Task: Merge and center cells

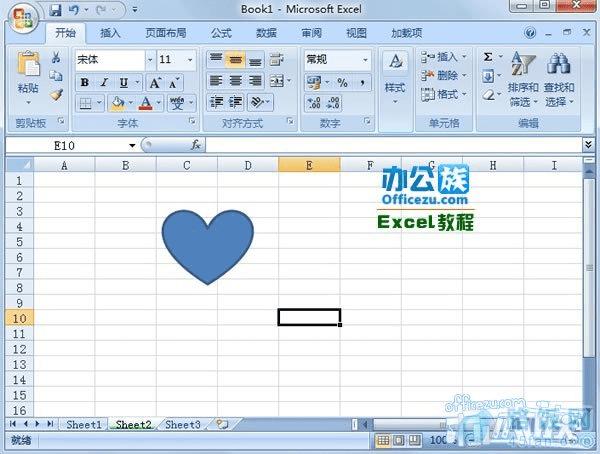Action: point(277,81)
